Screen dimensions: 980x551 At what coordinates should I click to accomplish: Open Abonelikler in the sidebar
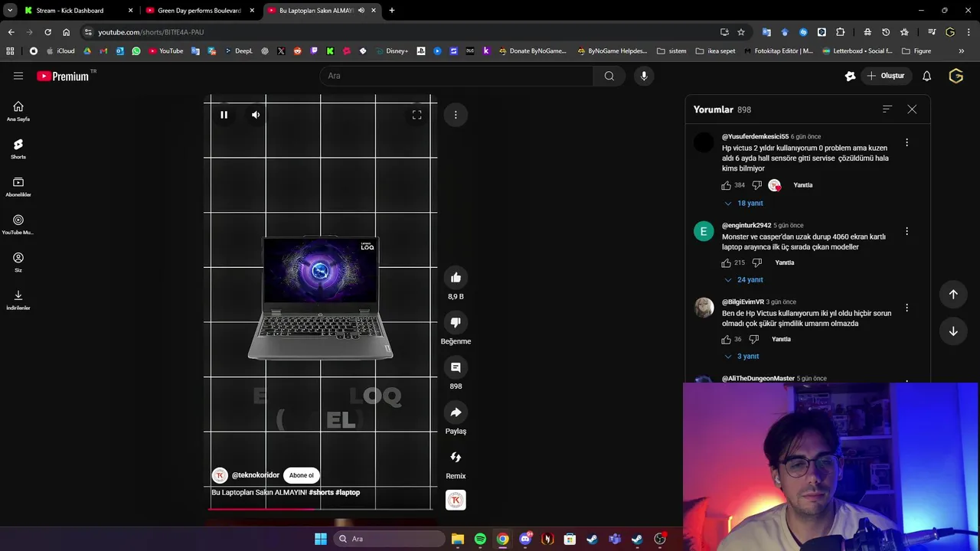(18, 187)
